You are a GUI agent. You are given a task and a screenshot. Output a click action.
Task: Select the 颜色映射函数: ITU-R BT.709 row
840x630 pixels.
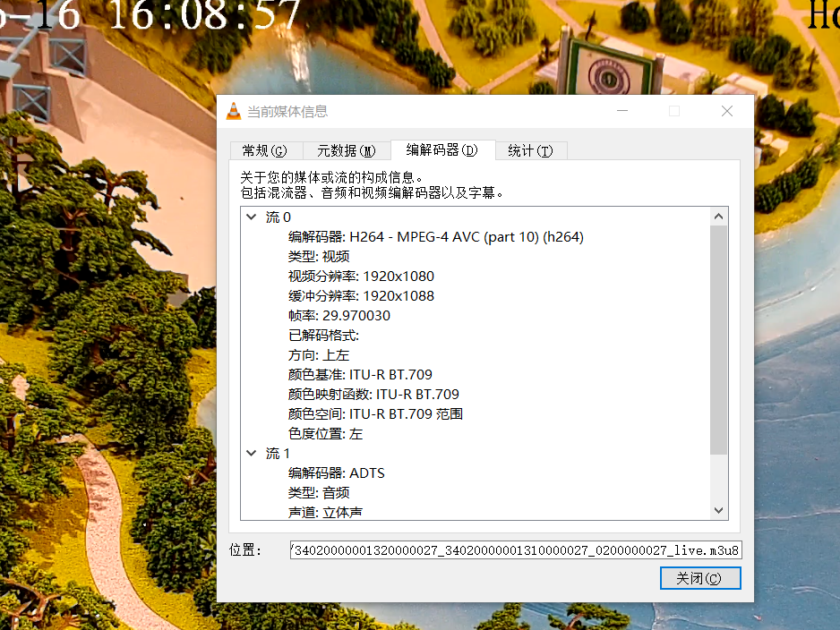373,395
